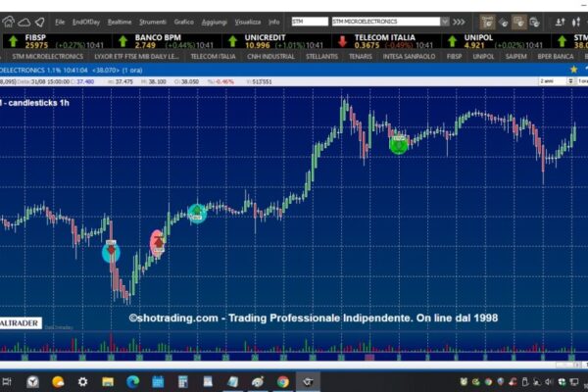Viewport: 588px width, 392px height.
Task: Open the weather app in the taskbar
Action: pyautogui.click(x=58, y=382)
